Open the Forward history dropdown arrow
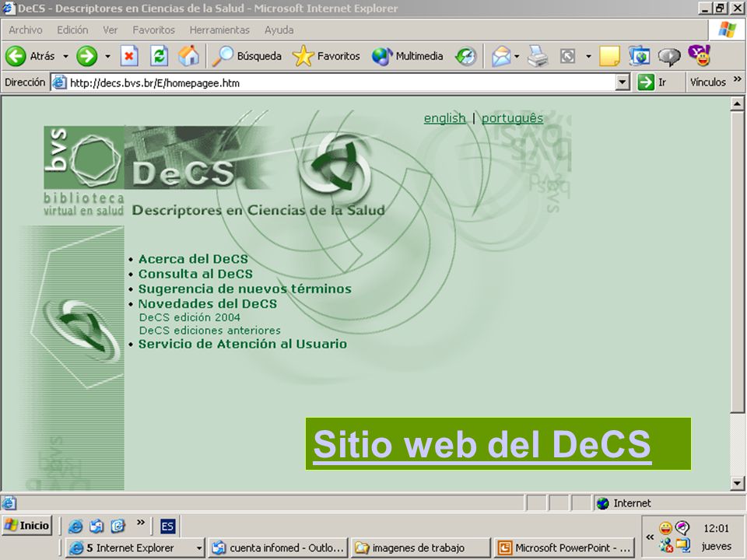Viewport: 747px width, 560px height. pos(107,56)
